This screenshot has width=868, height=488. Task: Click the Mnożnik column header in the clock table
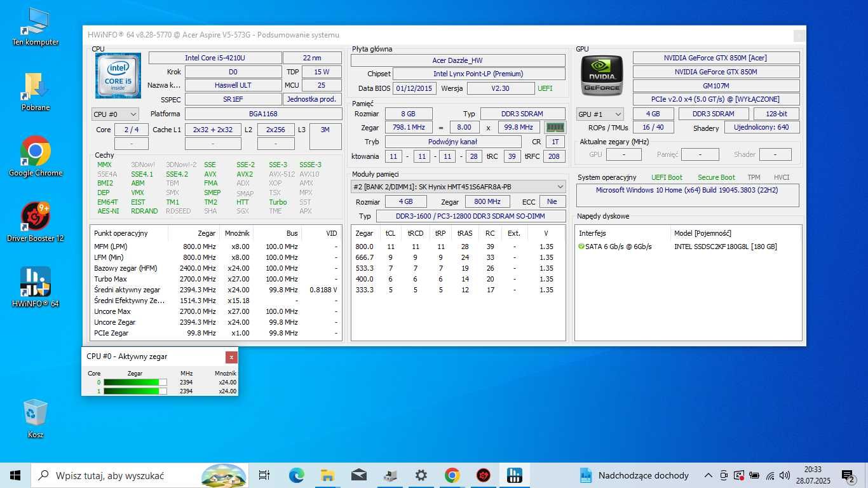click(x=237, y=233)
